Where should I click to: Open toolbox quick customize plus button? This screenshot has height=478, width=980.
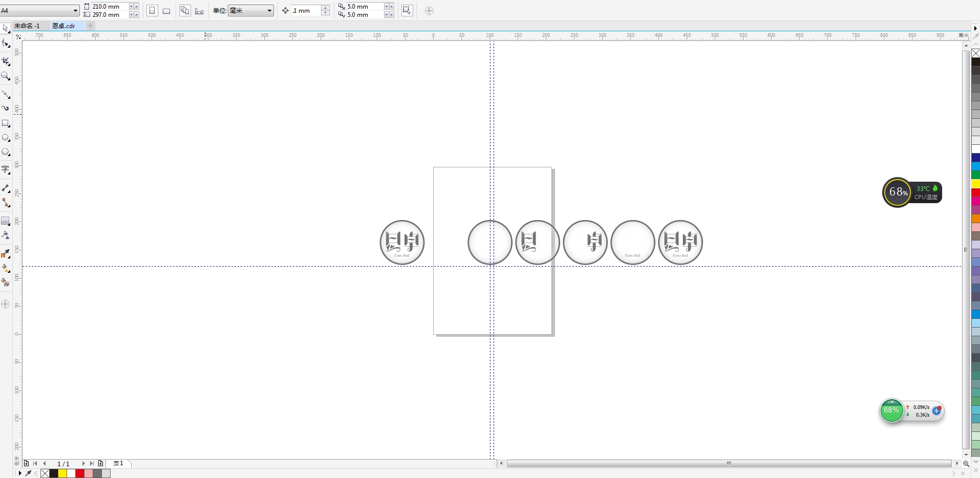tap(6, 304)
